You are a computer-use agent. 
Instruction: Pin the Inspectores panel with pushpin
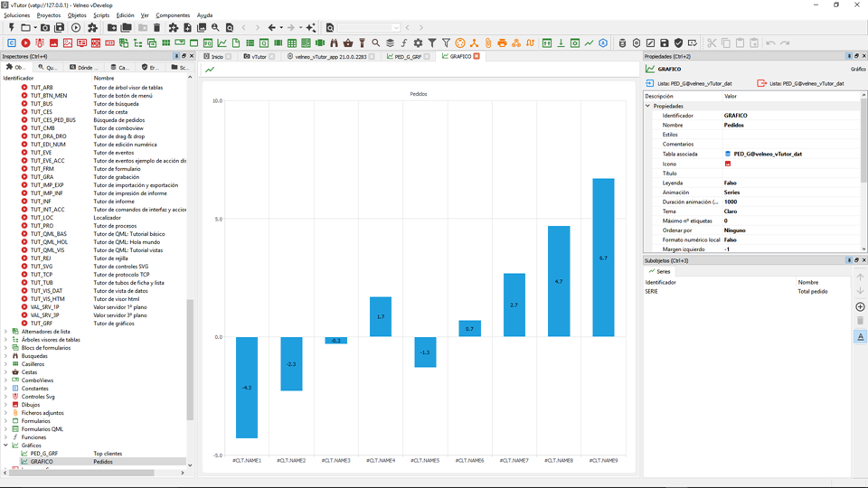tap(176, 56)
